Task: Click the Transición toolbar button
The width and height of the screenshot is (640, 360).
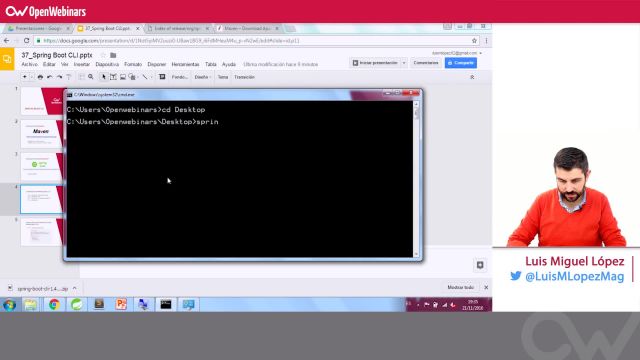Action: click(244, 77)
